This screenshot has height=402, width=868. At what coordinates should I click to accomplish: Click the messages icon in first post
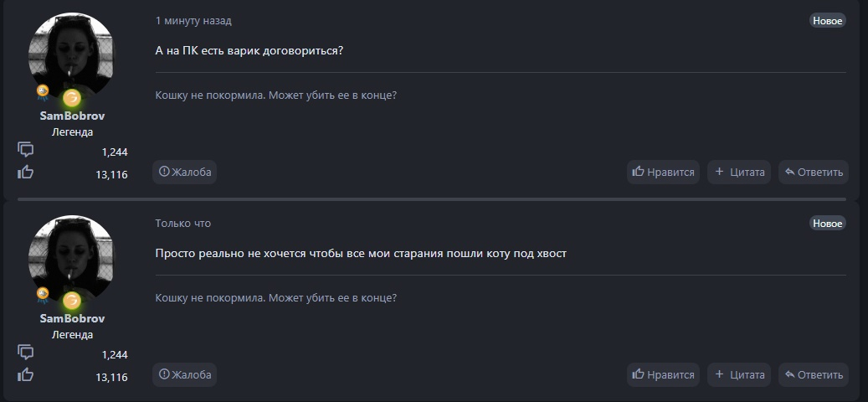pyautogui.click(x=26, y=150)
